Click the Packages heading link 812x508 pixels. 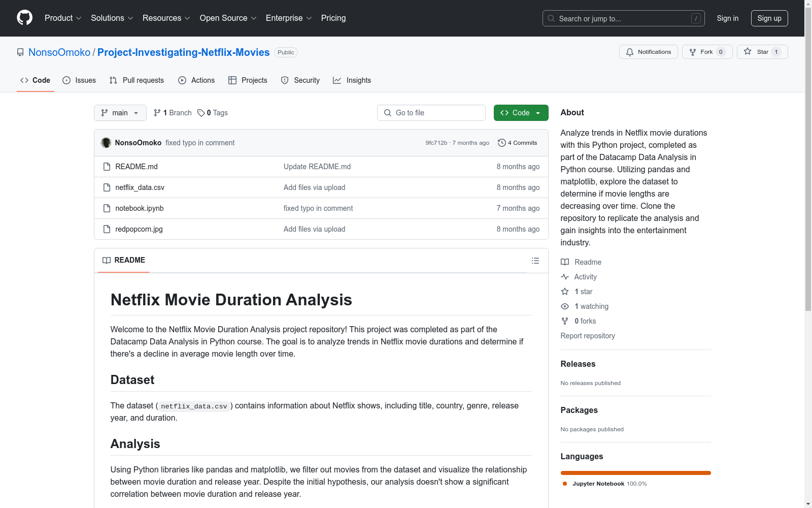coord(579,410)
